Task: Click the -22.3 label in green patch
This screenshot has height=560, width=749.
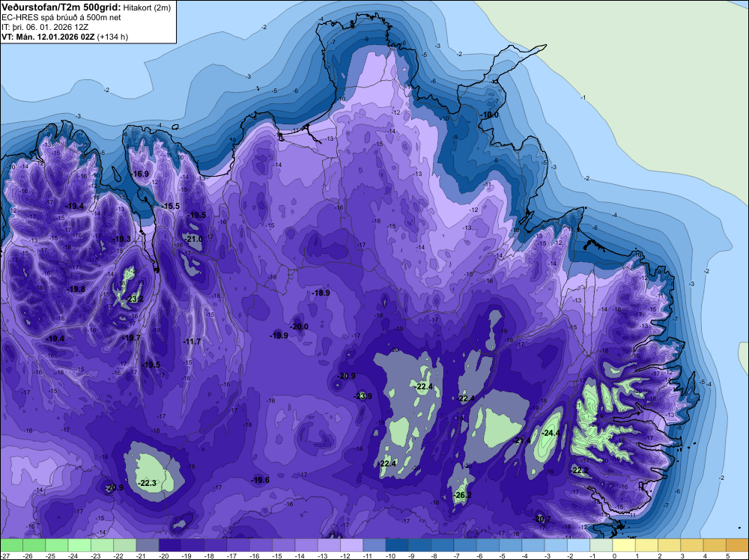Action: click(x=147, y=483)
